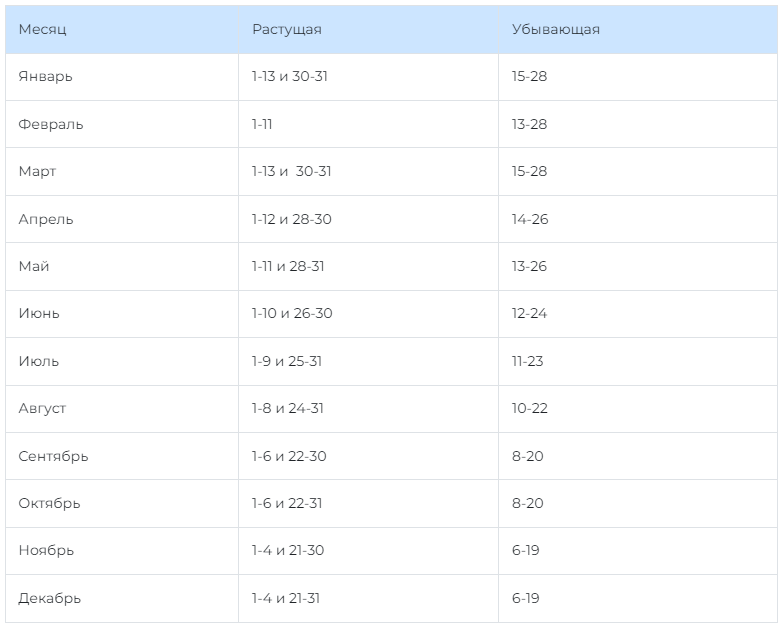Select the Декабрь month cell

click(50, 598)
